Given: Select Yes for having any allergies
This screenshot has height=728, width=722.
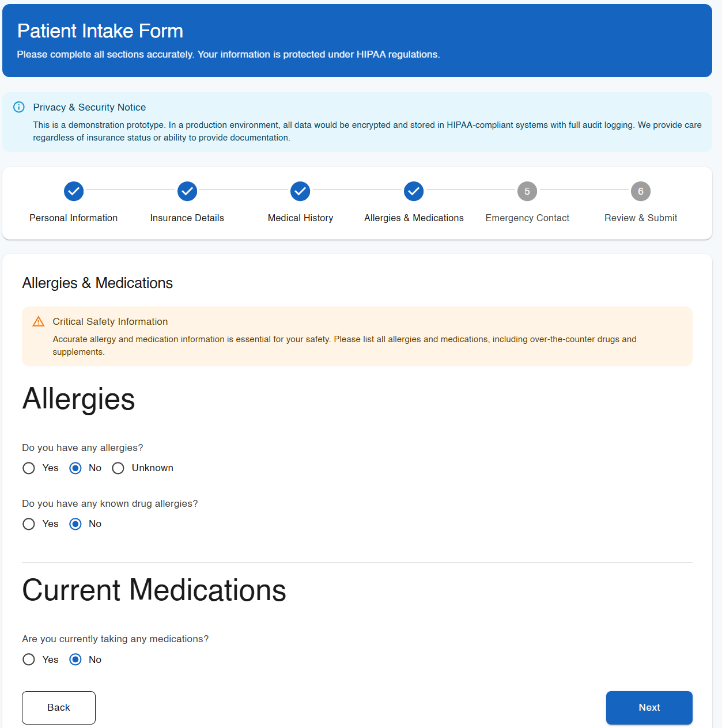Looking at the screenshot, I should coord(29,468).
